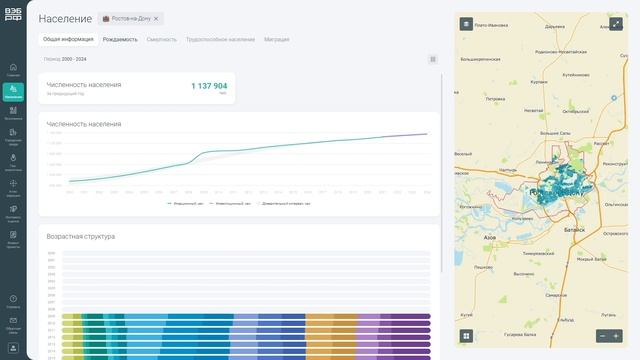
Task: Open the envelope feedback icon in sidebar
Action: pyautogui.click(x=13, y=324)
